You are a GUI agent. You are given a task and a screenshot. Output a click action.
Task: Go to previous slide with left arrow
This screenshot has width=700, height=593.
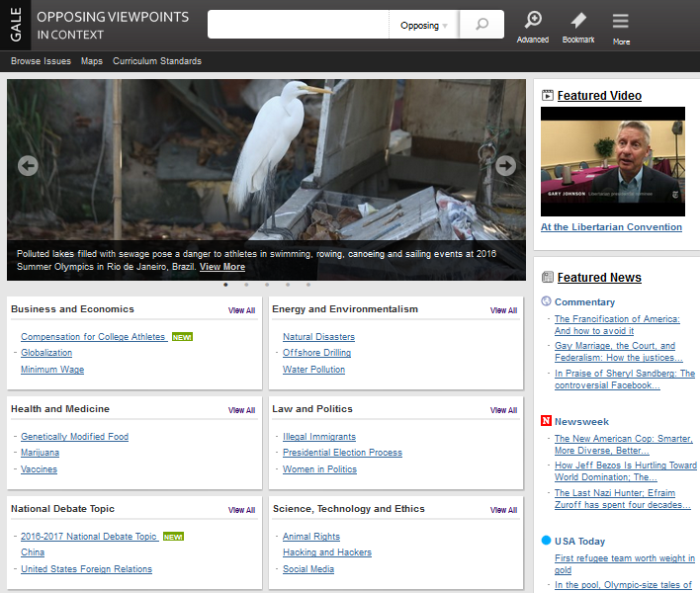point(28,165)
